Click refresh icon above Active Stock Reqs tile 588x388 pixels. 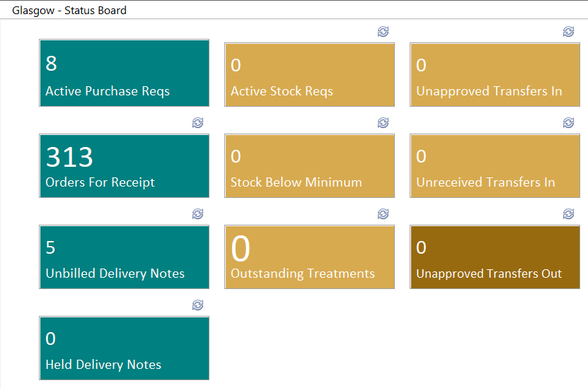[383, 32]
